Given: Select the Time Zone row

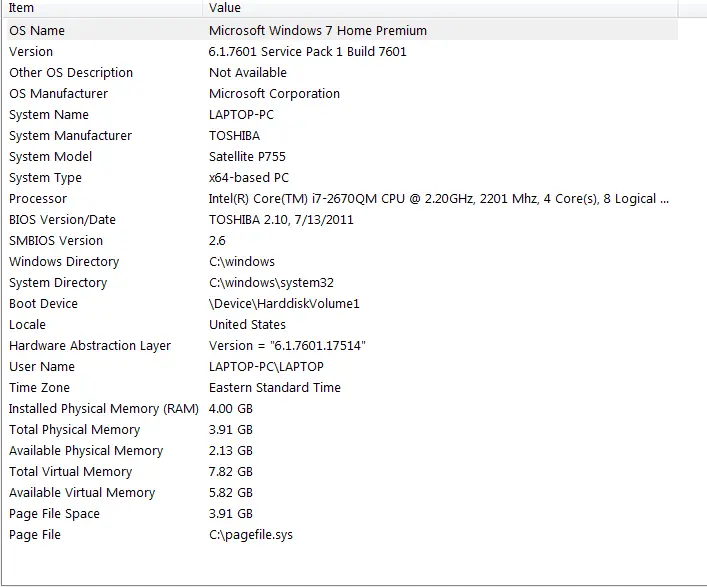Looking at the screenshot, I should coord(343,387).
